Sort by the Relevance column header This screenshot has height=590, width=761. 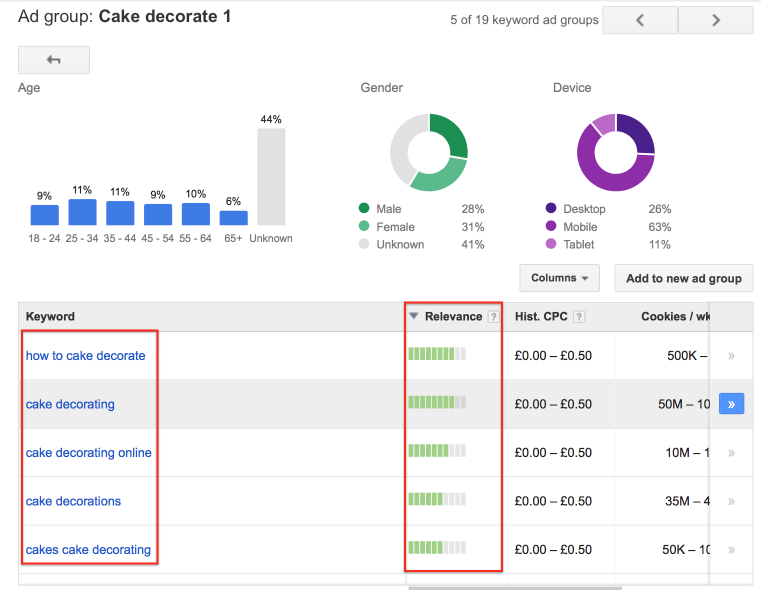coord(453,316)
